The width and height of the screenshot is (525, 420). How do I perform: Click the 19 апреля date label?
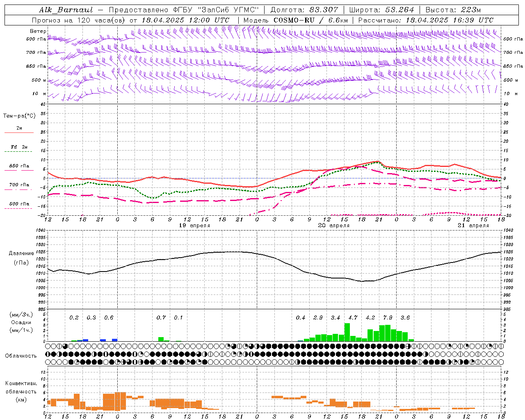coord(194,226)
